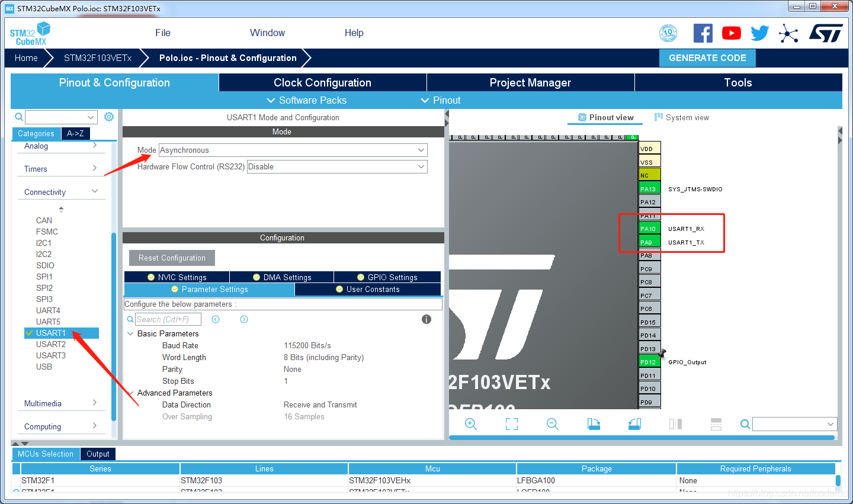Click the categories panel vertical scrollbar

coord(114,327)
